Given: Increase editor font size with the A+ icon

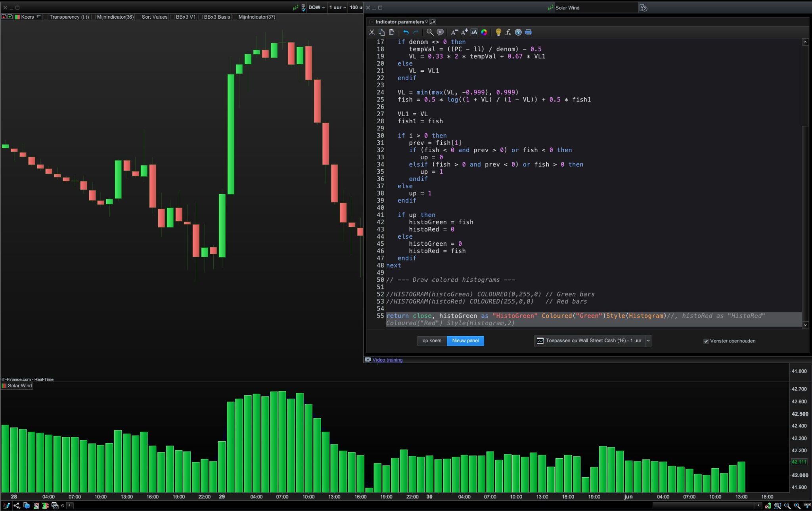Looking at the screenshot, I should (464, 33).
